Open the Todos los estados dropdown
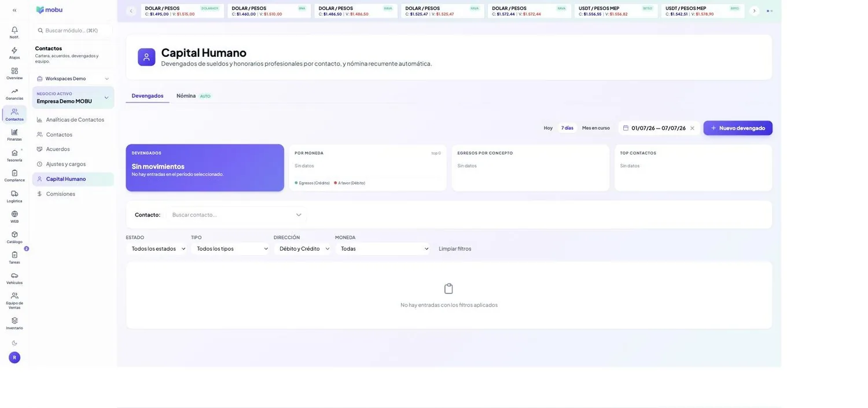 pyautogui.click(x=156, y=248)
